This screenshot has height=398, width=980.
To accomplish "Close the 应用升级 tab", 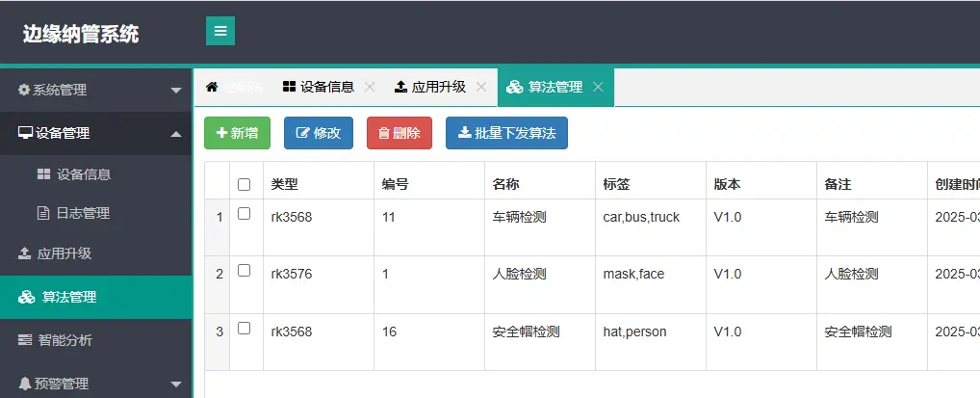I will tap(480, 87).
